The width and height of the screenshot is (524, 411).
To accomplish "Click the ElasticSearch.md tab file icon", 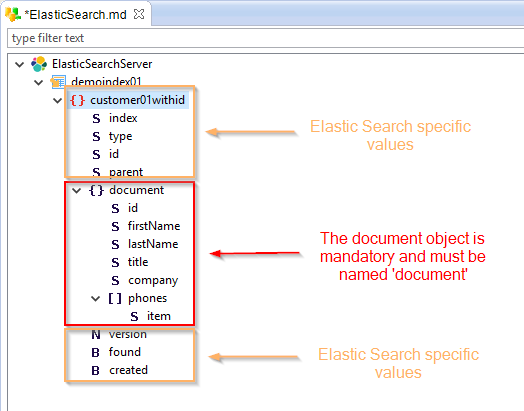I will 13,14.
